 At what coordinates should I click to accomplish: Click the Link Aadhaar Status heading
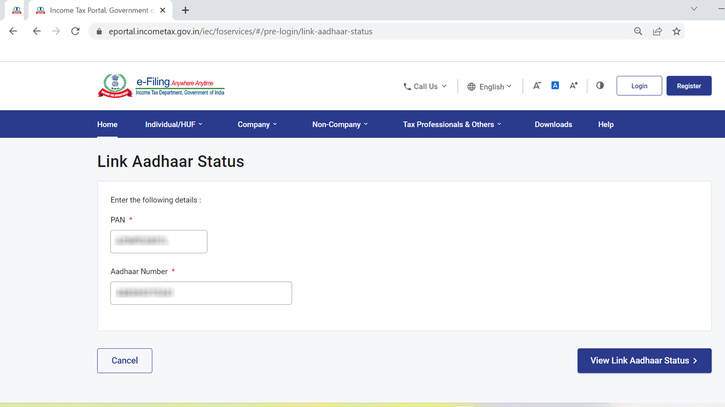(x=171, y=161)
